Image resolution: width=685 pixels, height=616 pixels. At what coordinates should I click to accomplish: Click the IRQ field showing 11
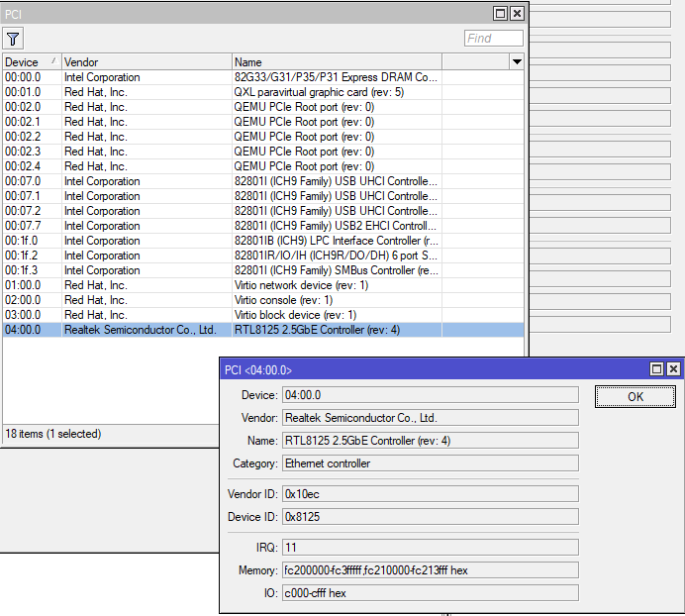(431, 548)
